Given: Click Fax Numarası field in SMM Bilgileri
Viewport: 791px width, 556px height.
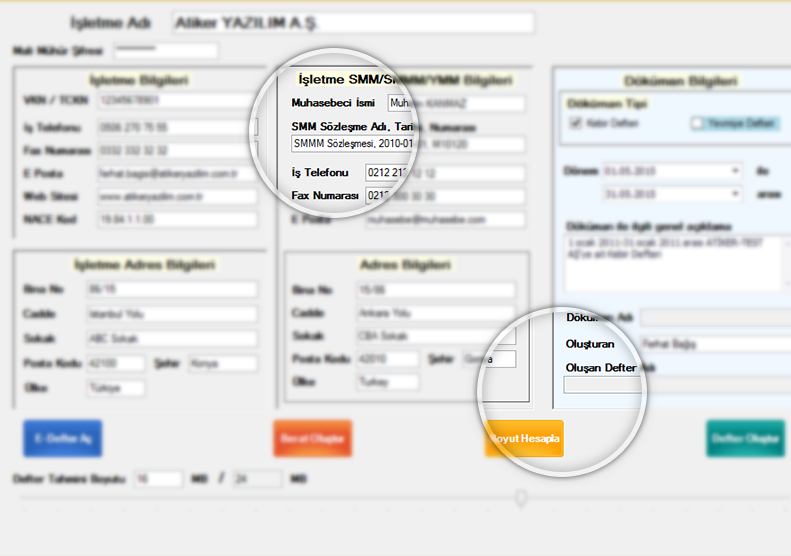Looking at the screenshot, I should [x=445, y=196].
